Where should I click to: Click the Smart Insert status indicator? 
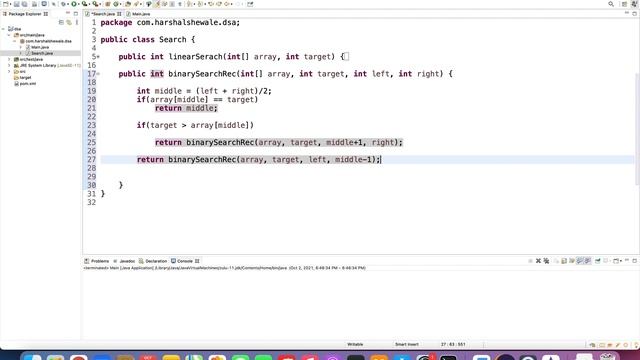[x=407, y=344]
